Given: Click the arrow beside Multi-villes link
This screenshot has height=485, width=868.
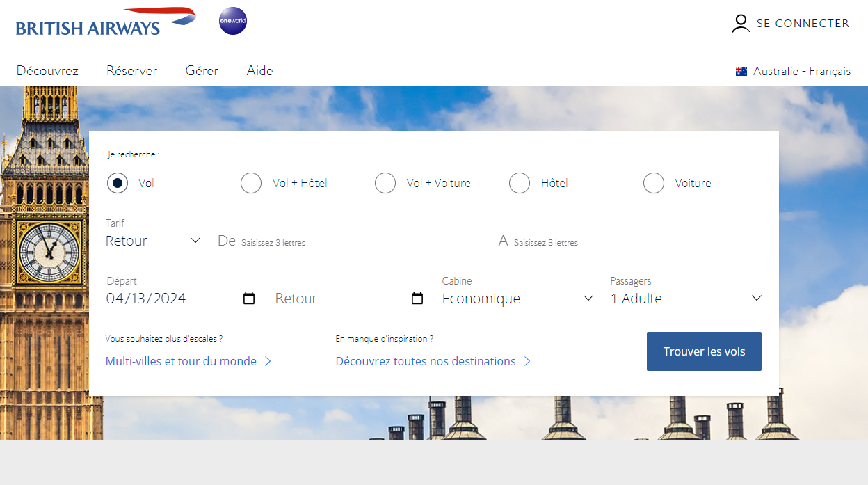Looking at the screenshot, I should coord(268,361).
